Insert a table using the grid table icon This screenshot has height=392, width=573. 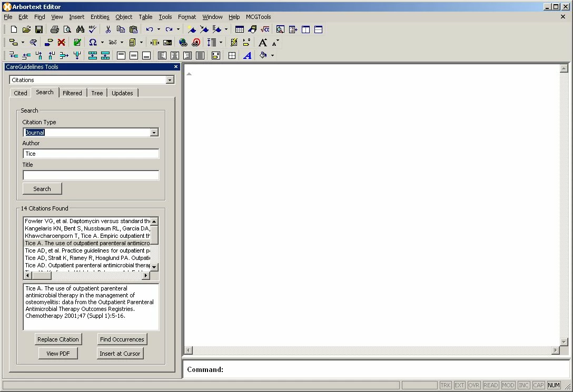tap(240, 29)
